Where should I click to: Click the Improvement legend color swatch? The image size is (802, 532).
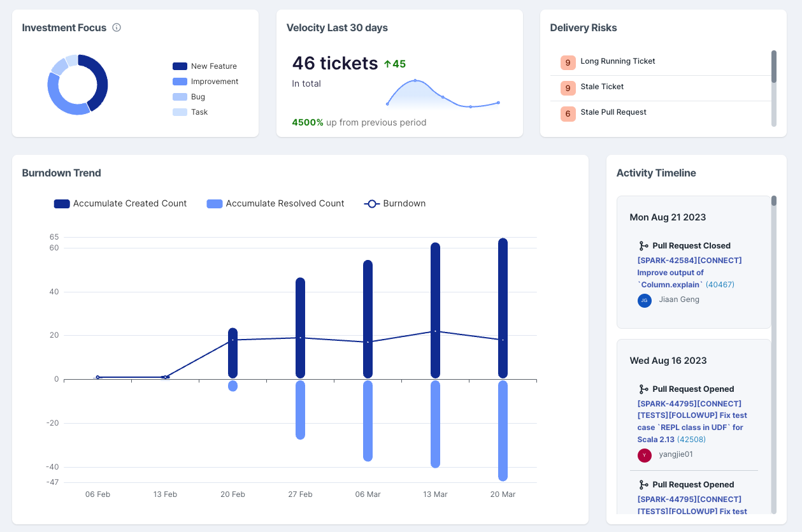(x=180, y=82)
